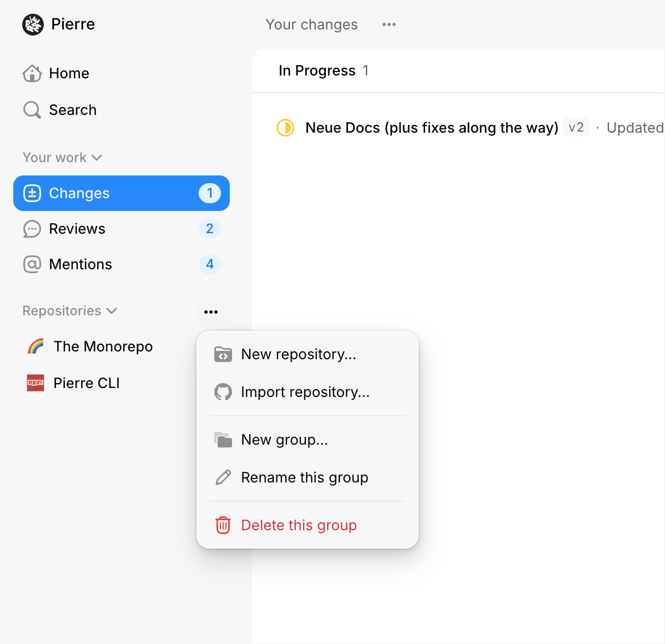Open Neue Docs change title
This screenshot has height=644, width=665.
(x=431, y=128)
